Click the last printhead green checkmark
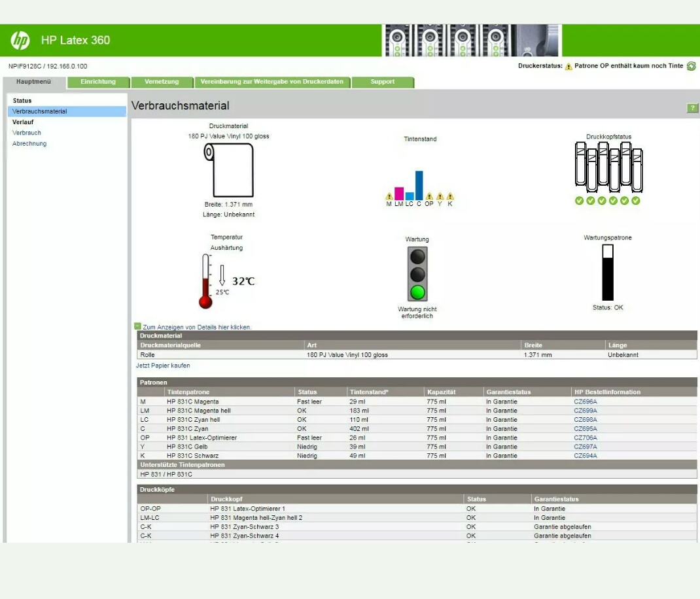 tap(636, 201)
